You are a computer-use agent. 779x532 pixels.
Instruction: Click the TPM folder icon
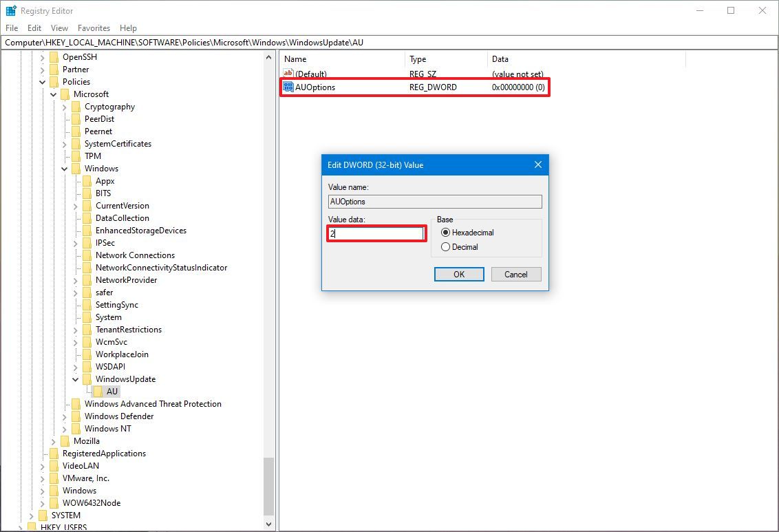tap(76, 156)
